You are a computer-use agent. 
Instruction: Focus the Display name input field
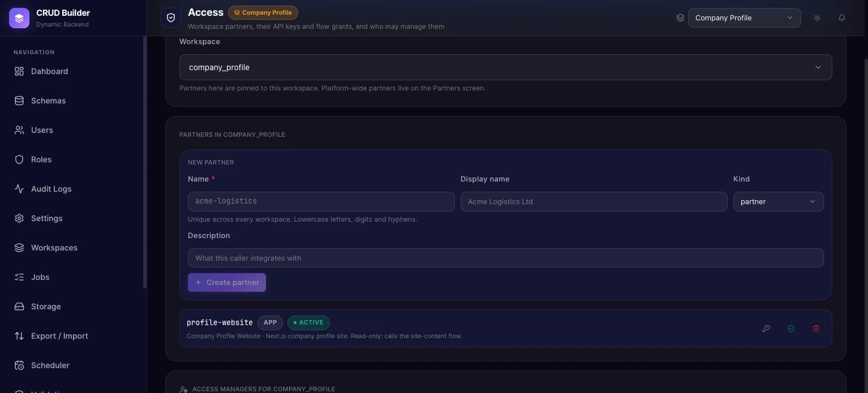(594, 201)
